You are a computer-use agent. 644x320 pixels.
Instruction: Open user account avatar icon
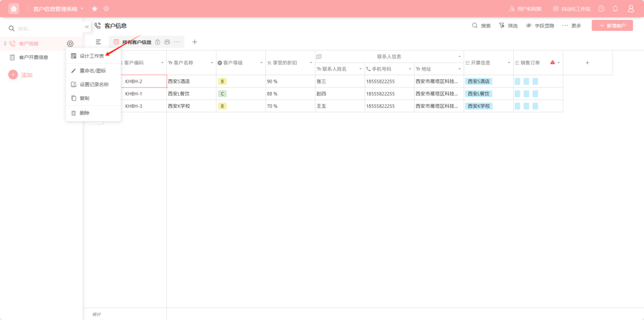tap(631, 9)
